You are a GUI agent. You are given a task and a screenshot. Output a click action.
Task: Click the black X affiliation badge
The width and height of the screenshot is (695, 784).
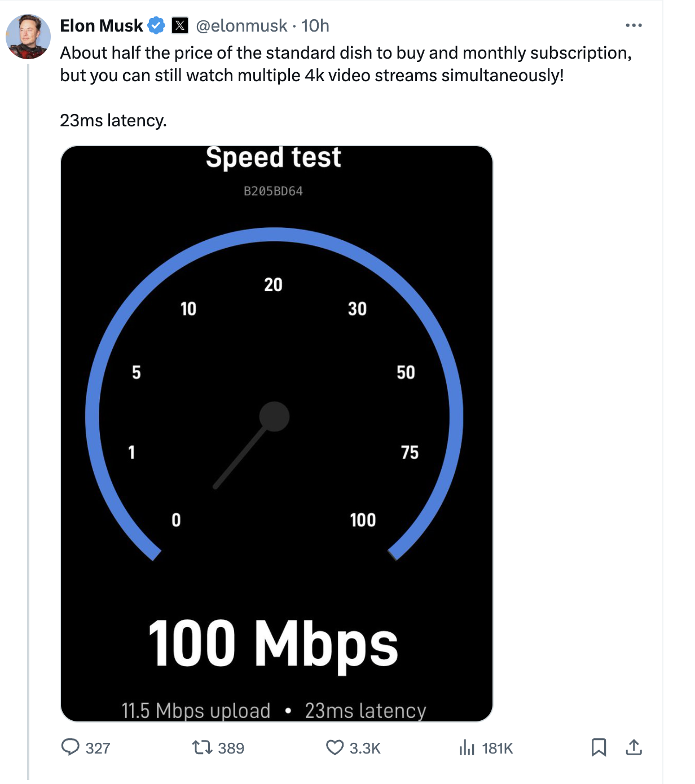pos(180,25)
